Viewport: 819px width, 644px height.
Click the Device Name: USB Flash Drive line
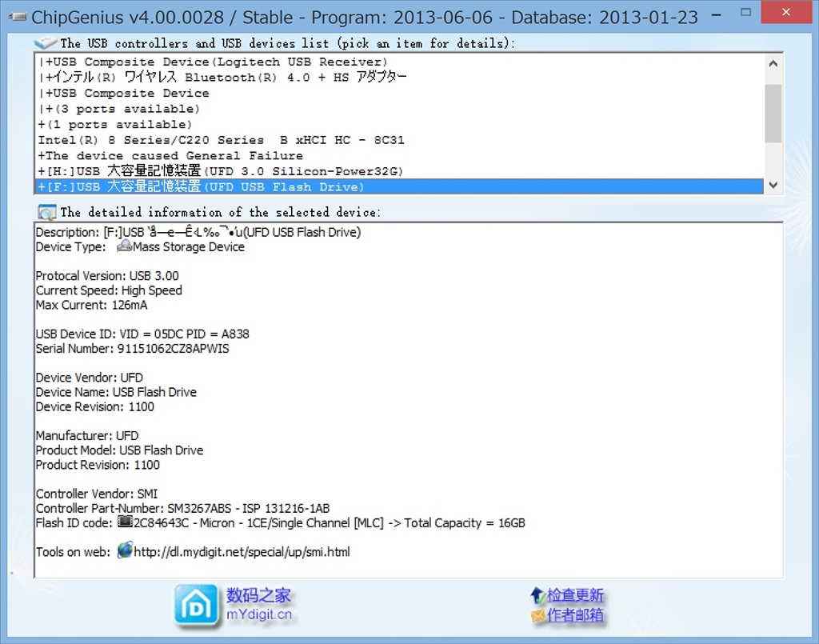[x=116, y=392]
